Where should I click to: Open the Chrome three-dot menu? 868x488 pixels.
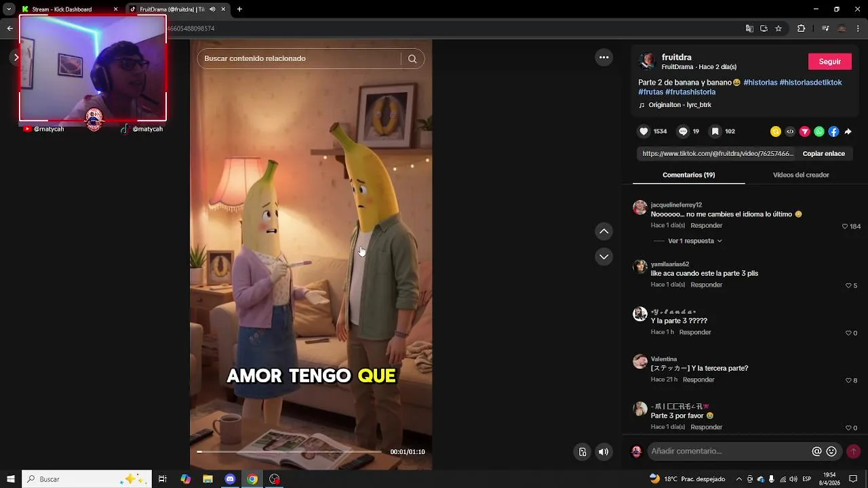(859, 28)
